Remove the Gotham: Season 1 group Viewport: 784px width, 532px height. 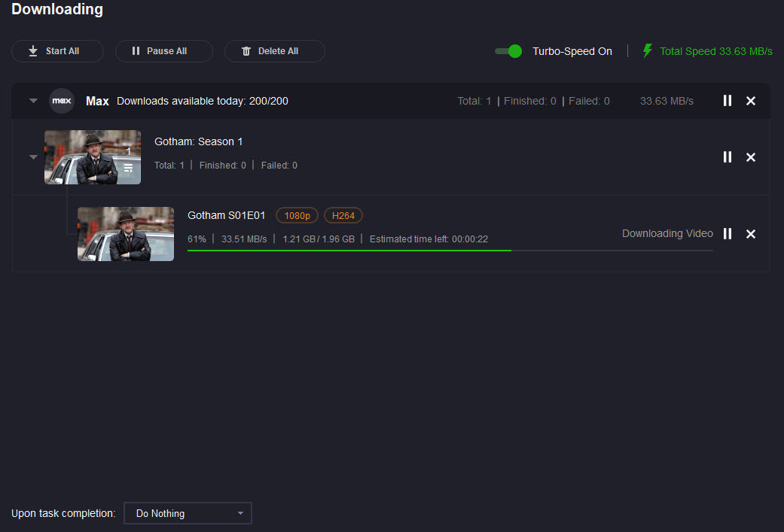tap(750, 157)
